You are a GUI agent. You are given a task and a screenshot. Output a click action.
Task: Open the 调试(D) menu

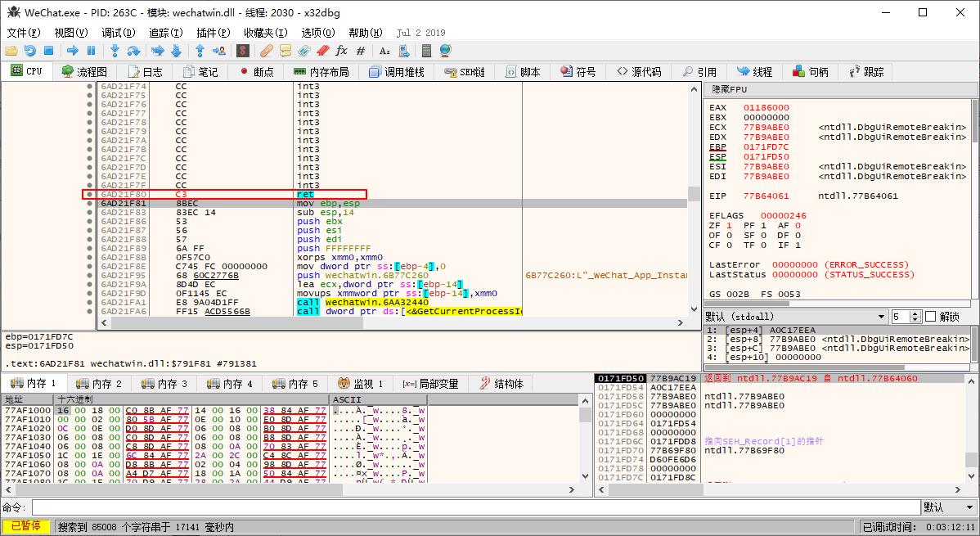pos(118,33)
